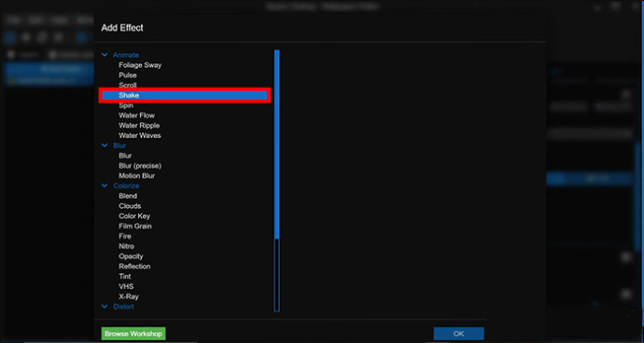Click the Colorize category label

(127, 185)
